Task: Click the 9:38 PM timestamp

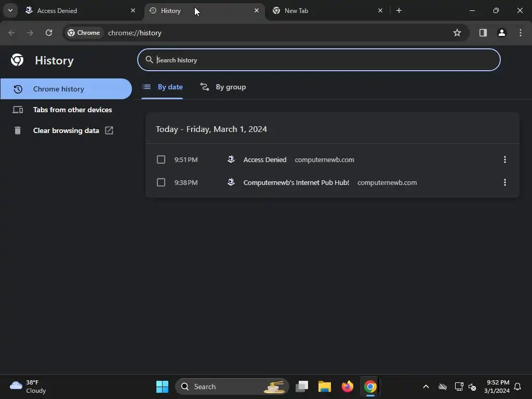Action: (186, 182)
